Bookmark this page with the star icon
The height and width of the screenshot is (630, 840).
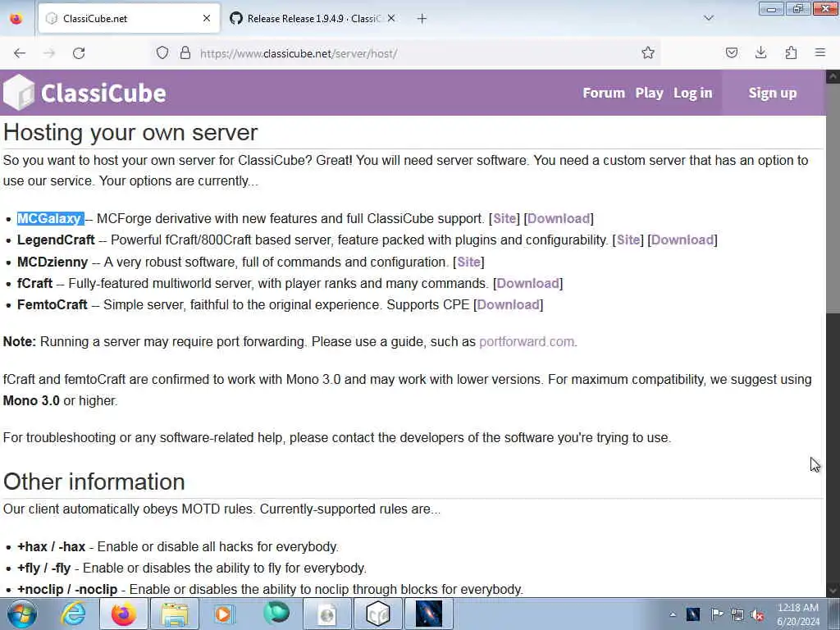tap(648, 53)
